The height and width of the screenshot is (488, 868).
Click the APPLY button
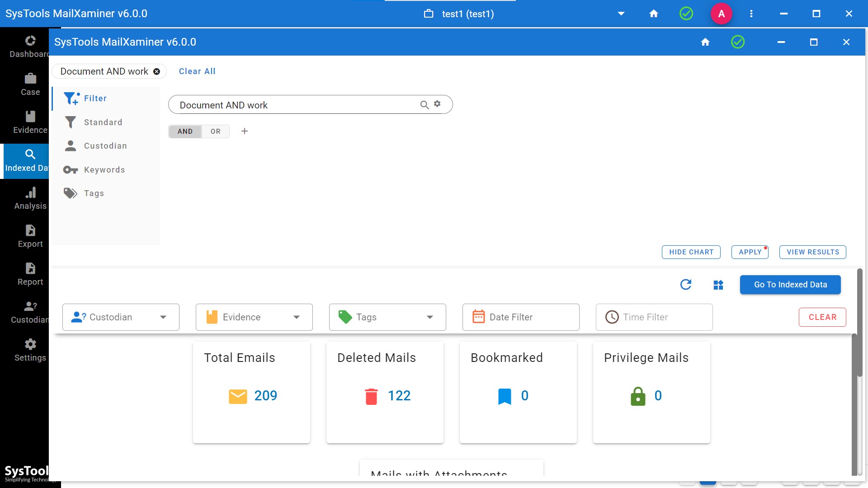tap(750, 252)
